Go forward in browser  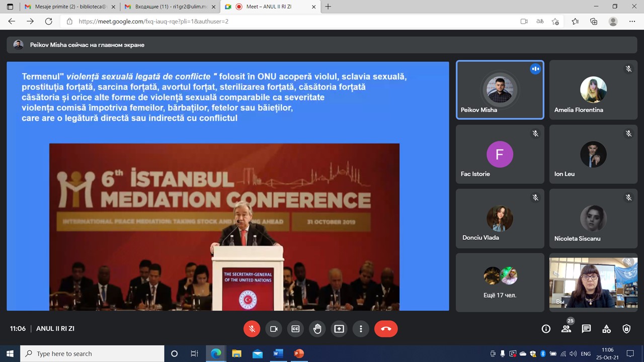(x=30, y=22)
